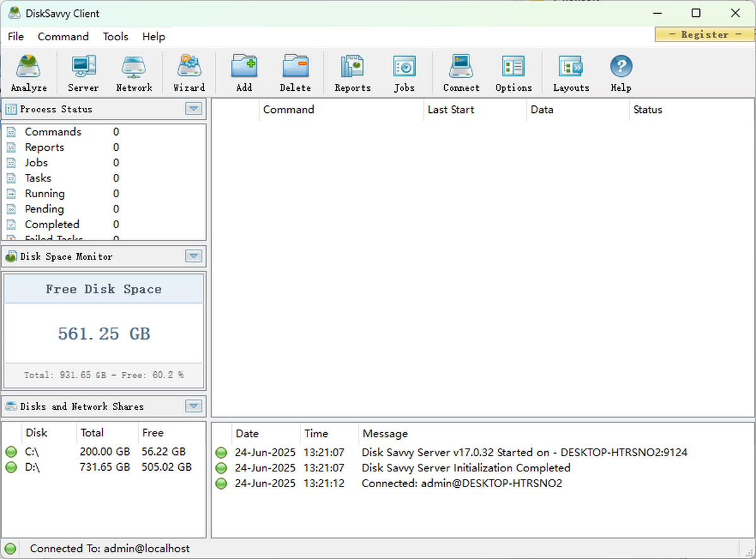This screenshot has height=559, width=756.
Task: Open the Disk Space Monitor dropdown
Action: (193, 256)
